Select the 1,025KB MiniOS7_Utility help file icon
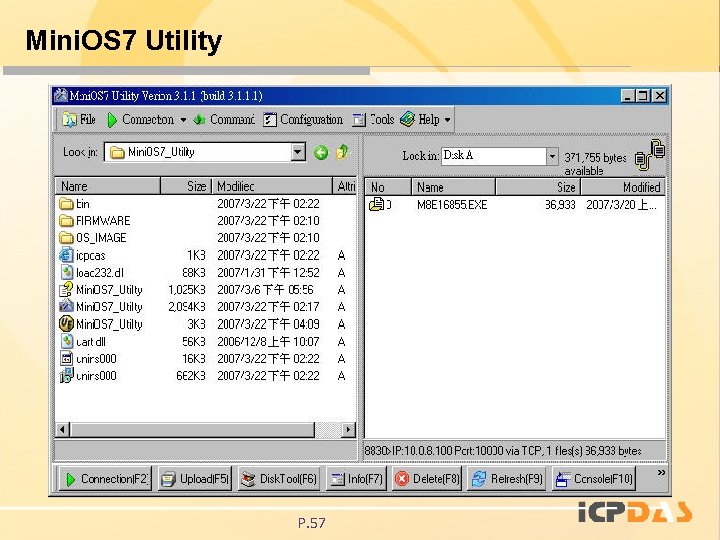The height and width of the screenshot is (540, 720). pos(66,289)
